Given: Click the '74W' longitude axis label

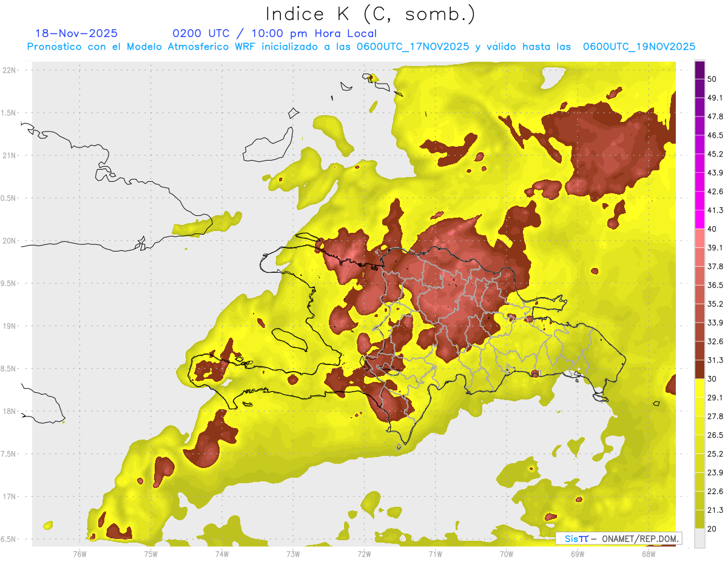Looking at the screenshot, I should point(221,554).
